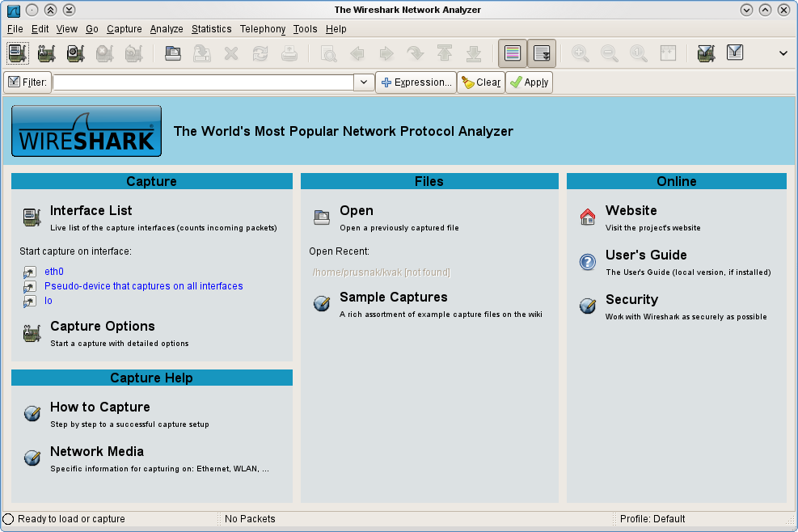Screen dimensions: 798x532
Task: Go back in packet history
Action: (x=357, y=53)
